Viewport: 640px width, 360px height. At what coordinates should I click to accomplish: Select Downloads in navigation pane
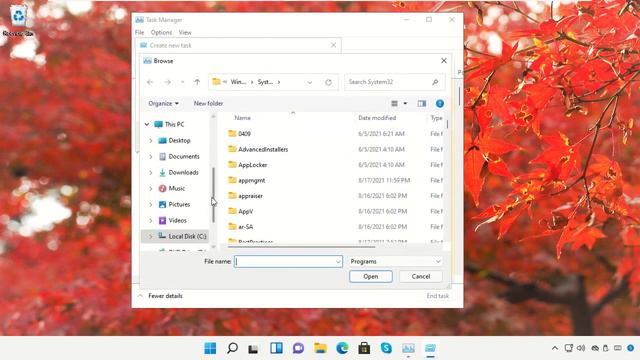coord(183,173)
